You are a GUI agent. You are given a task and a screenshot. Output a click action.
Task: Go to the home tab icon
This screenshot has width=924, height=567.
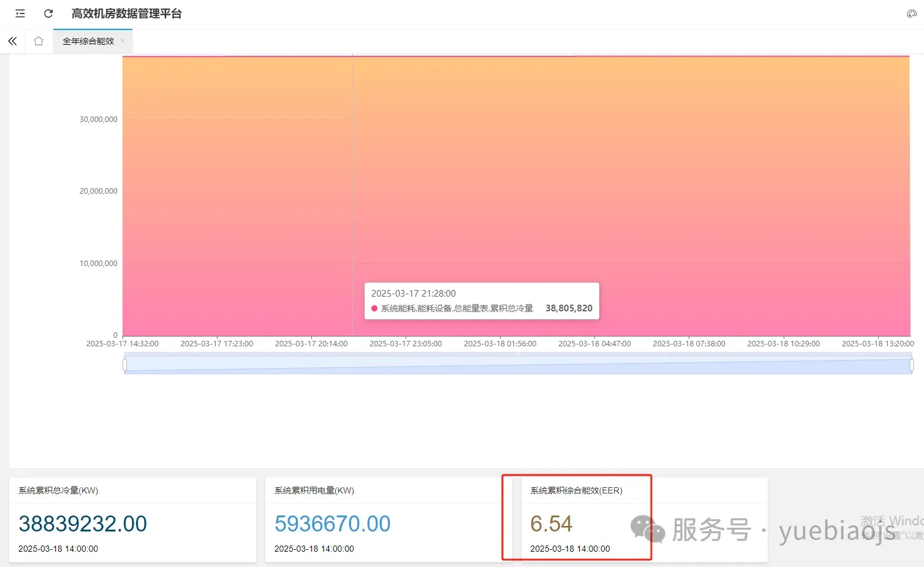click(39, 41)
